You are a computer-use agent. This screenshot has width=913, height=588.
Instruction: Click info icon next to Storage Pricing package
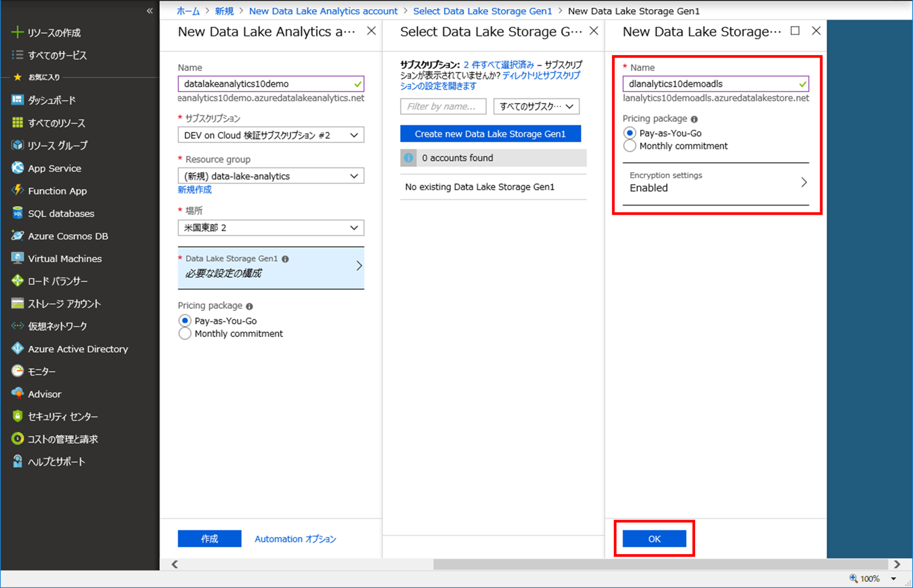pyautogui.click(x=694, y=119)
